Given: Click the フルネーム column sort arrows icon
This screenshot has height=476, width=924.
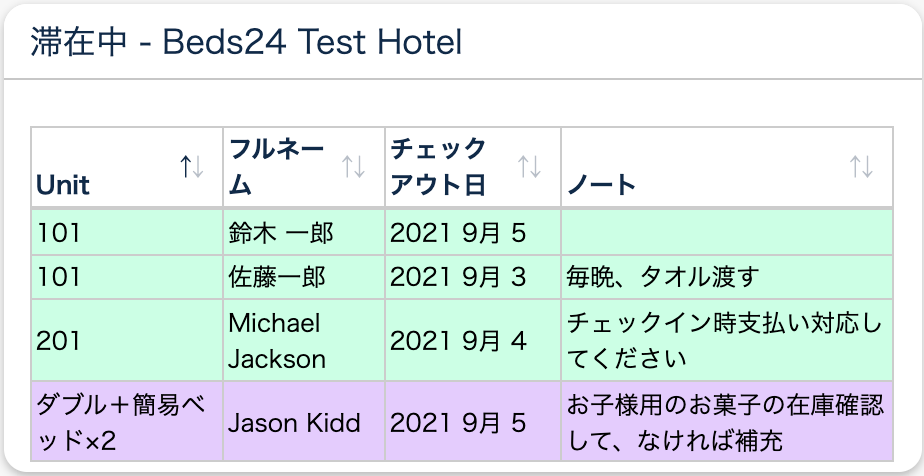Looking at the screenshot, I should (353, 167).
